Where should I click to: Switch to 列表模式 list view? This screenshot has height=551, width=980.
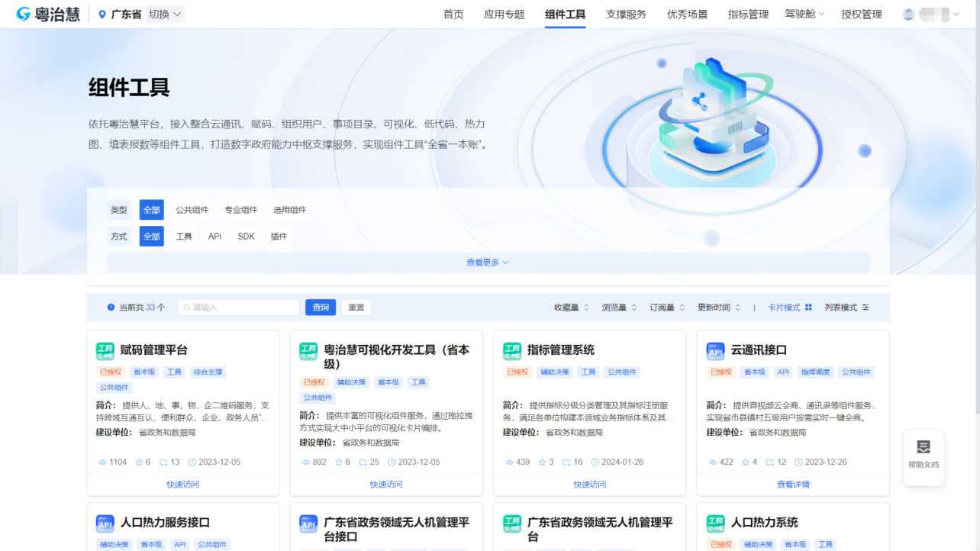point(846,308)
